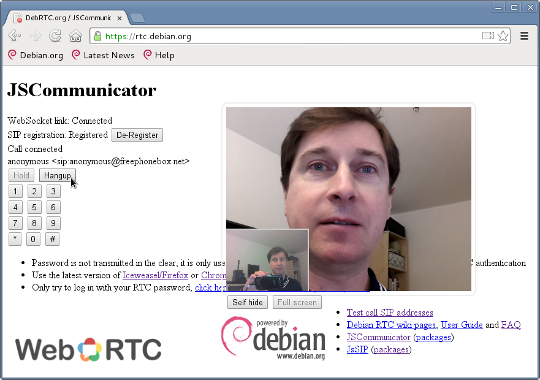Open the Latest News bookmark
Screen dimensions: 540x380
click(103, 55)
